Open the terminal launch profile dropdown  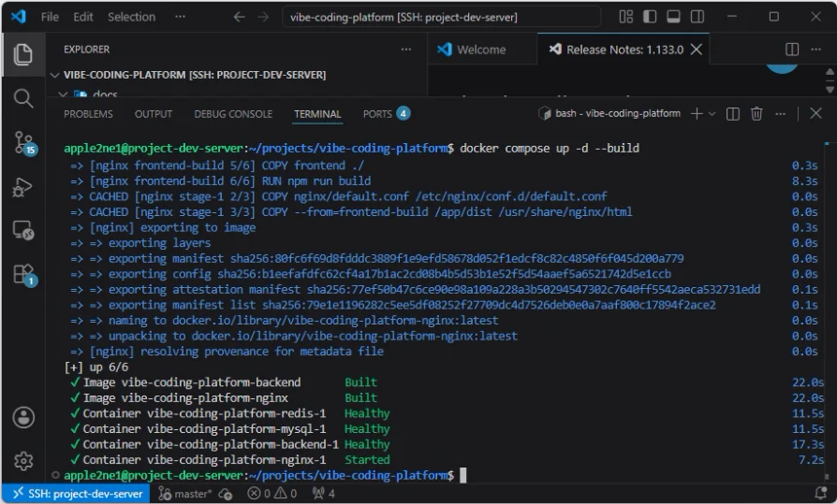click(711, 114)
